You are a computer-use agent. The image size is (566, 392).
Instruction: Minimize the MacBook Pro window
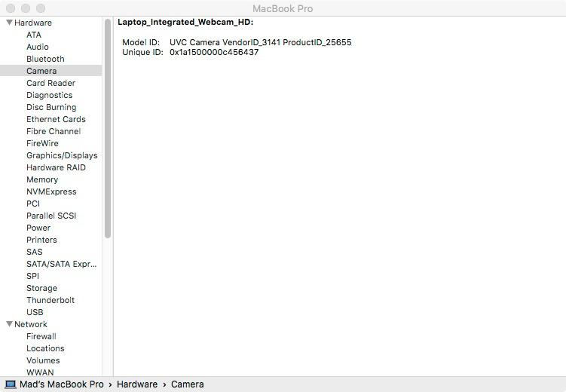[26, 8]
